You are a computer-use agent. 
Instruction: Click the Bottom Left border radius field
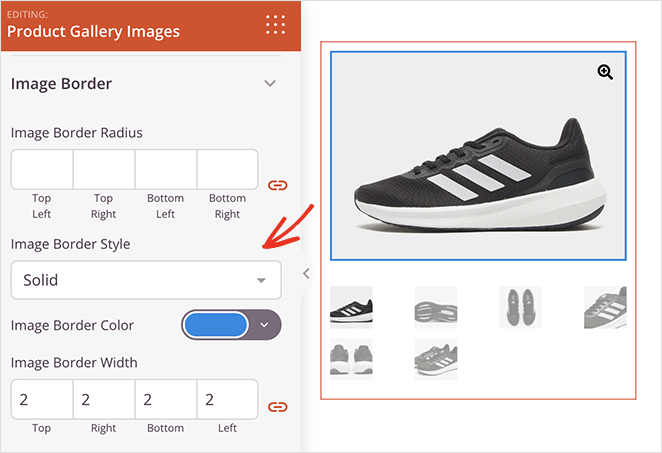coord(166,169)
